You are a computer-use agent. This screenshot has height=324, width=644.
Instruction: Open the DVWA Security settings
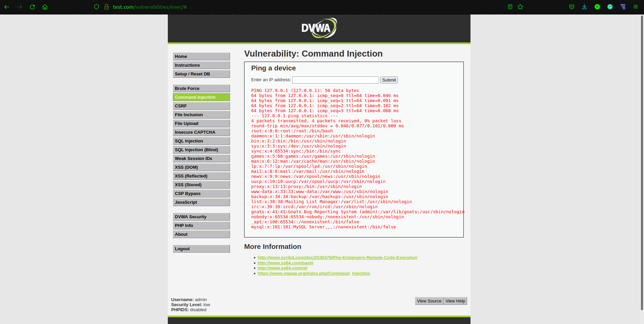(x=201, y=217)
